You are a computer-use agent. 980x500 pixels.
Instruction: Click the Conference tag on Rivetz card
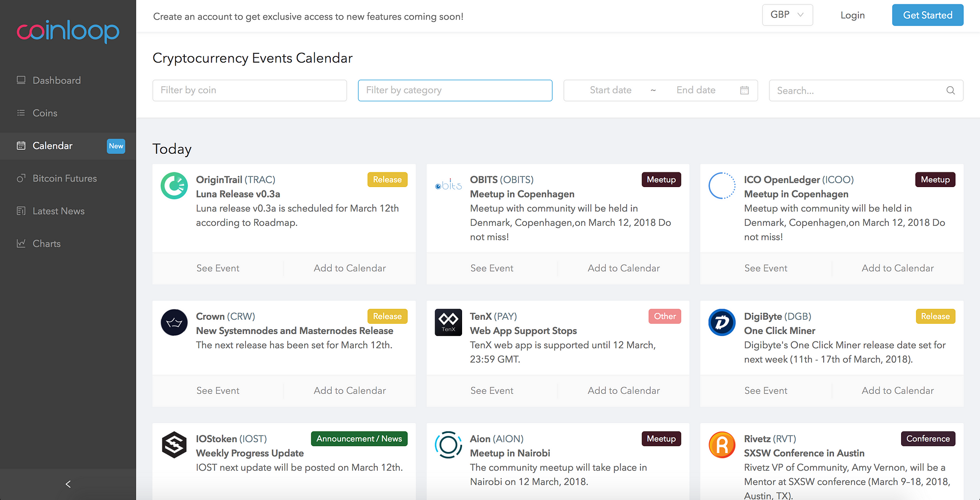(x=928, y=439)
